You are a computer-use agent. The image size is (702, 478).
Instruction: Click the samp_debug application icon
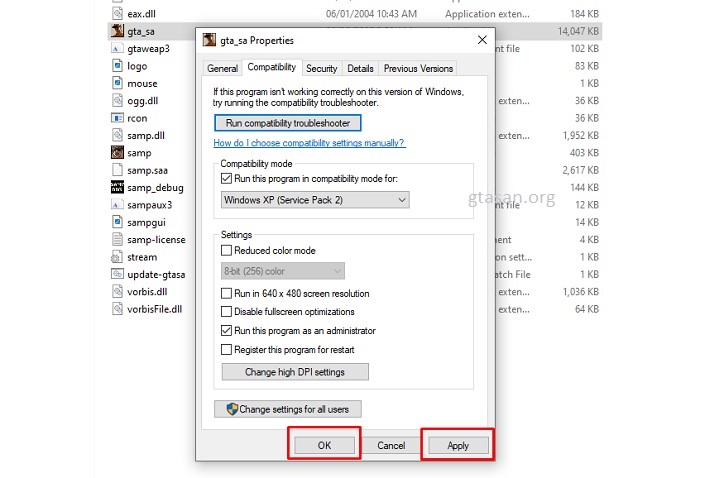click(x=117, y=187)
